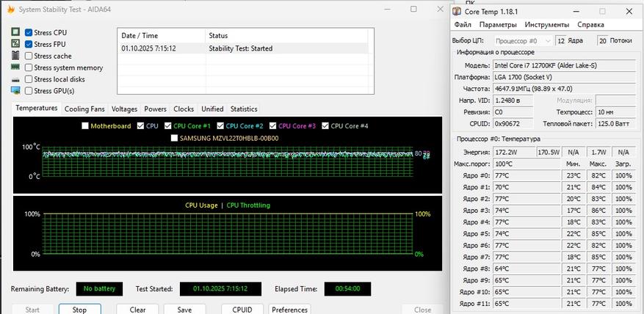Click the Elapsed Time value 00:54:00
644x314 pixels.
pos(347,288)
